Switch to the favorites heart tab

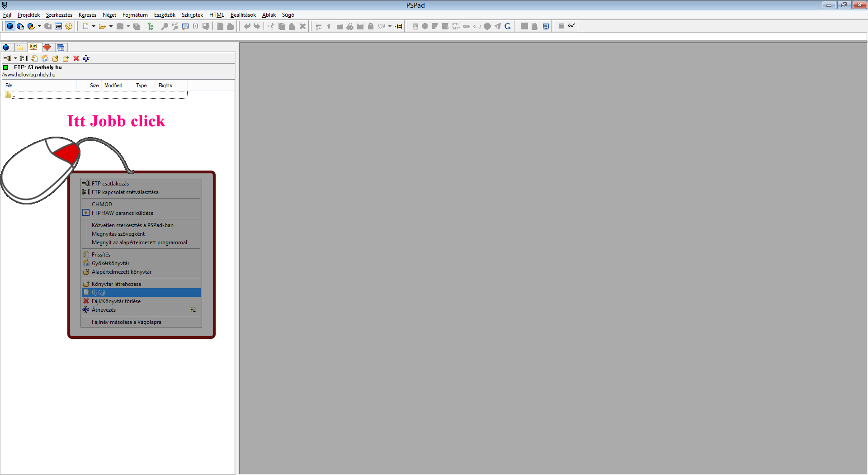(47, 47)
